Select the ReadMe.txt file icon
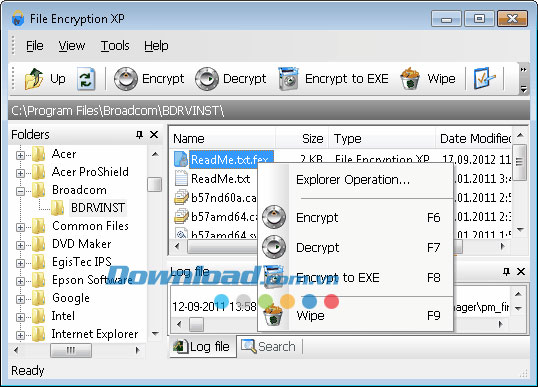538x387 pixels. (x=181, y=179)
